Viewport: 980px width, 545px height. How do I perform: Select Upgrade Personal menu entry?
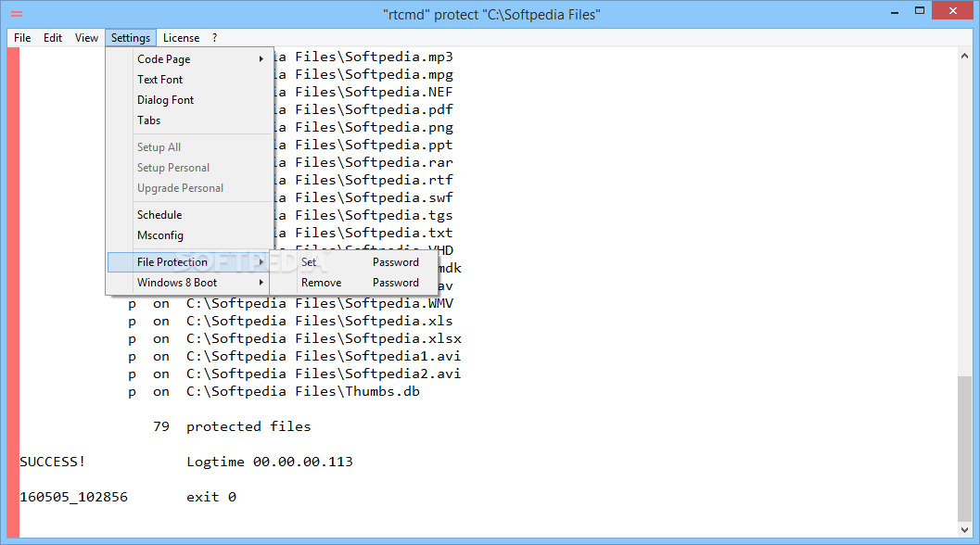tap(191, 188)
